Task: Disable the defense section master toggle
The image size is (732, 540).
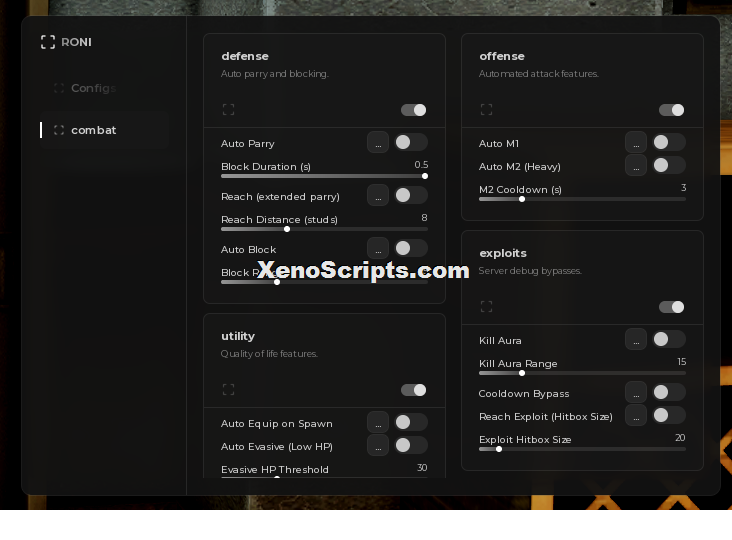Action: click(x=414, y=110)
